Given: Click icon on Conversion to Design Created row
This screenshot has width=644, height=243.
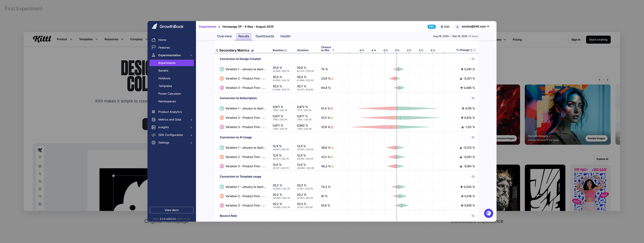Looking at the screenshot, I should (x=473, y=59).
